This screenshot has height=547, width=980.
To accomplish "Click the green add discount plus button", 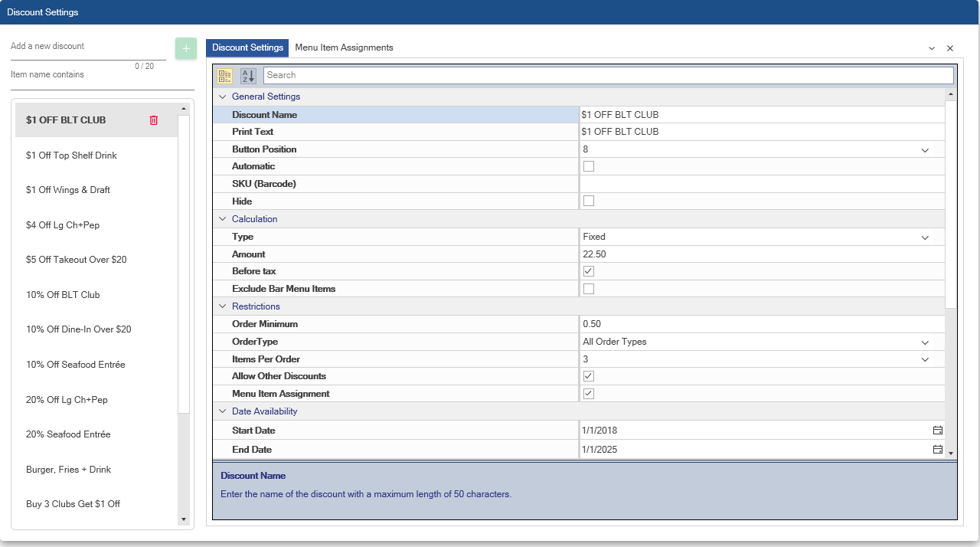I will coord(185,48).
